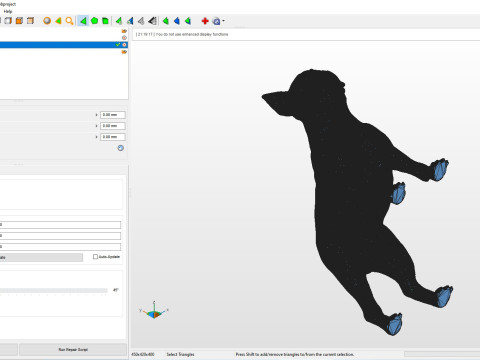Click the XYZ axis orientation gizmo
Image resolution: width=480 pixels, height=360 pixels.
point(154,310)
